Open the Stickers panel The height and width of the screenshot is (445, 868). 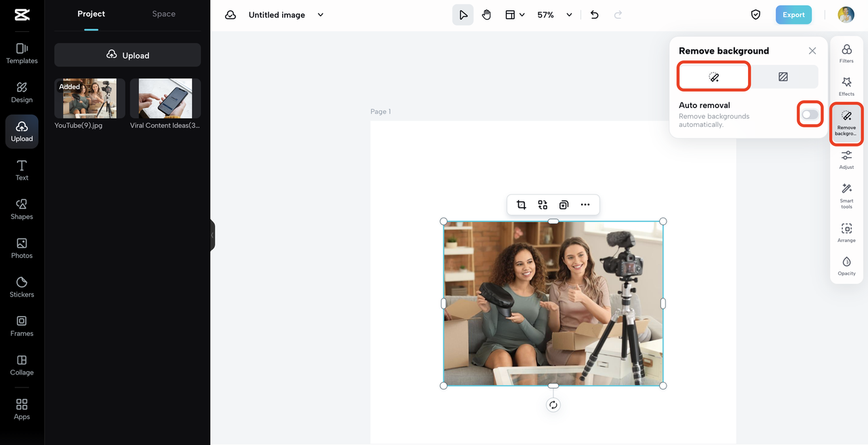click(22, 287)
